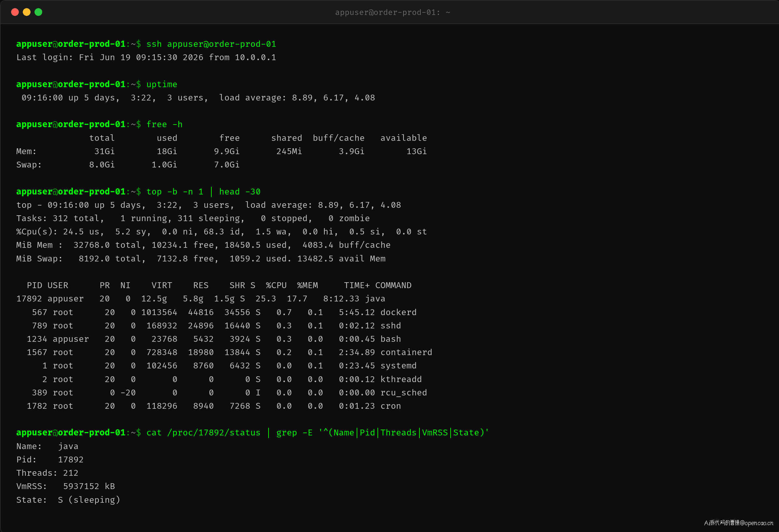Click the 'cat /proc/17892/status' command text
This screenshot has width=779, height=532.
coord(204,432)
